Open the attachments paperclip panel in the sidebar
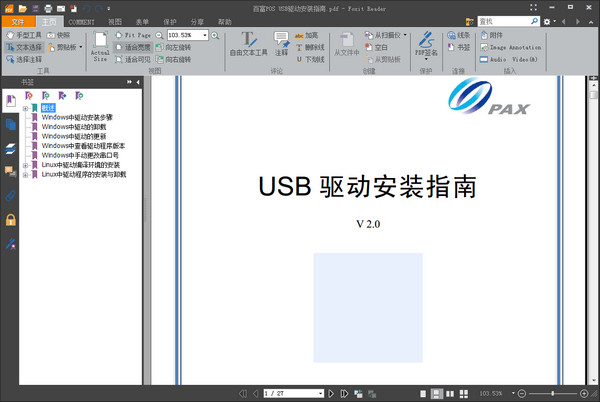Screen dimensions: 600x402 10,196
